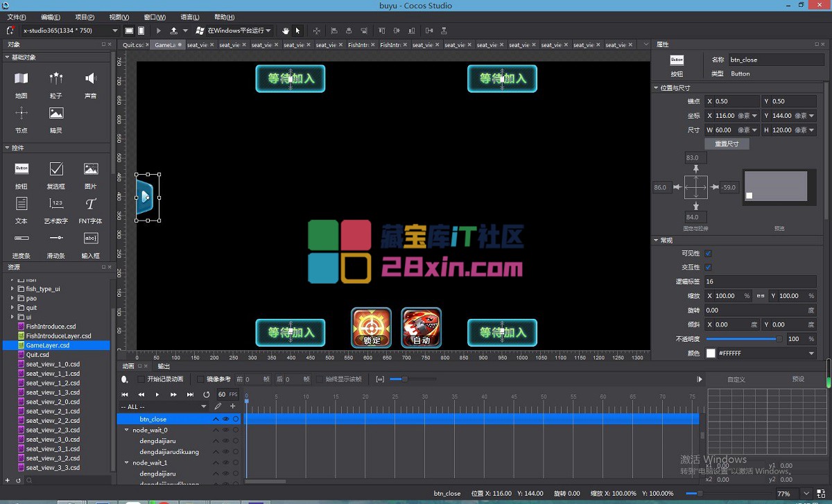Toggle the 交互性 interactivity checkbox
The width and height of the screenshot is (832, 504).
pos(708,267)
